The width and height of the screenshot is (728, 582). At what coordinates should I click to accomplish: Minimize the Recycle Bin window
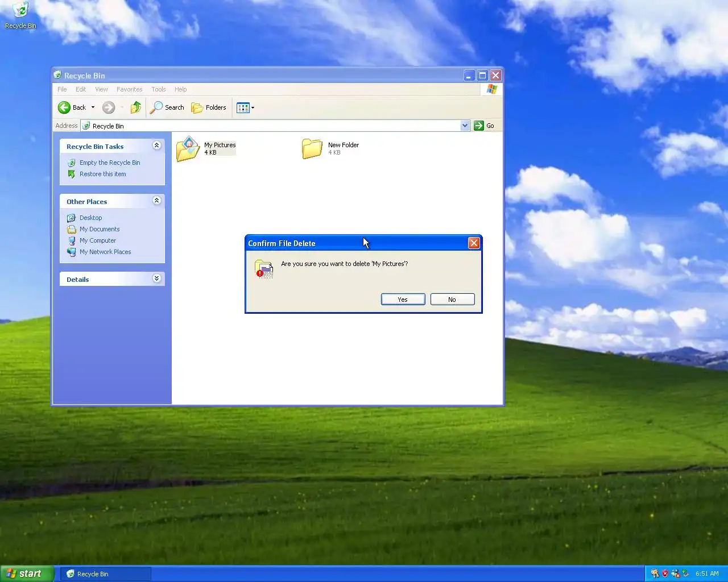(x=469, y=75)
